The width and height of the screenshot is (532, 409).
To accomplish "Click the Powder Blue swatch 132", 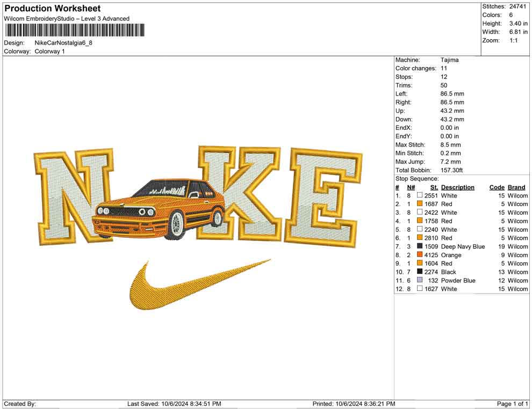I will click(420, 280).
